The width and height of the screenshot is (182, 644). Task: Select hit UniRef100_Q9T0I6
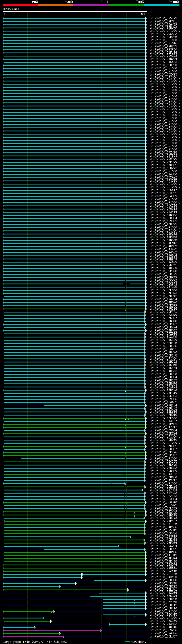click(x=163, y=43)
